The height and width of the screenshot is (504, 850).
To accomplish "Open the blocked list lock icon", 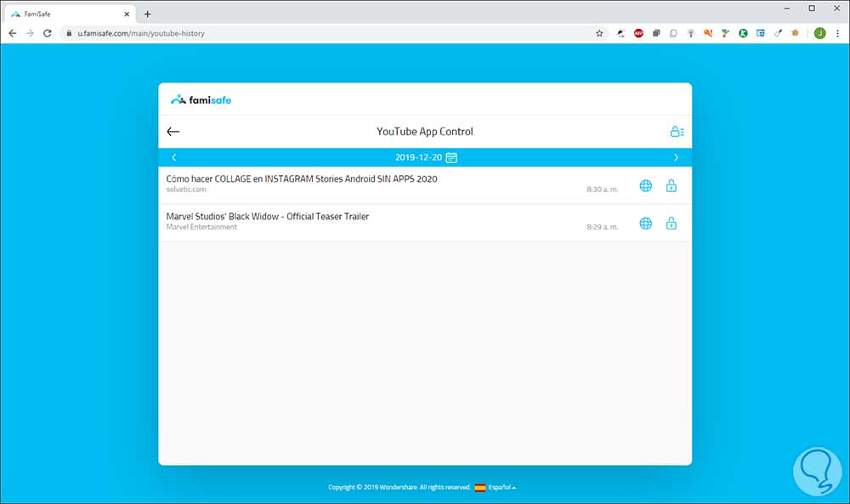I will [677, 132].
